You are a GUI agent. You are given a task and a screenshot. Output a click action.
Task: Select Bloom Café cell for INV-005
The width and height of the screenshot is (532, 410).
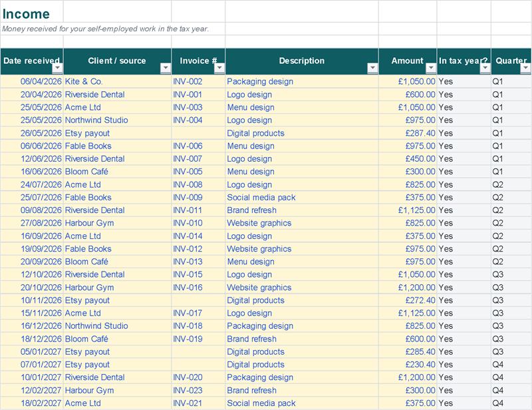click(x=117, y=172)
